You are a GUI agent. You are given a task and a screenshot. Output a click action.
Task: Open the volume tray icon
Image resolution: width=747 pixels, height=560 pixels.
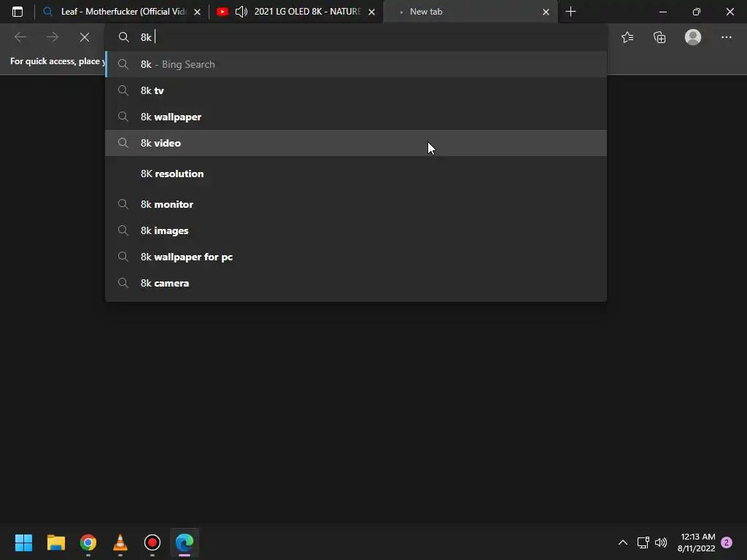tap(661, 542)
